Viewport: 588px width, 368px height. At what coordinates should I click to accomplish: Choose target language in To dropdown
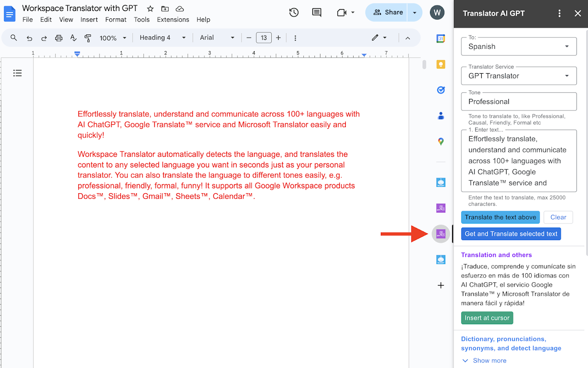[x=519, y=46]
